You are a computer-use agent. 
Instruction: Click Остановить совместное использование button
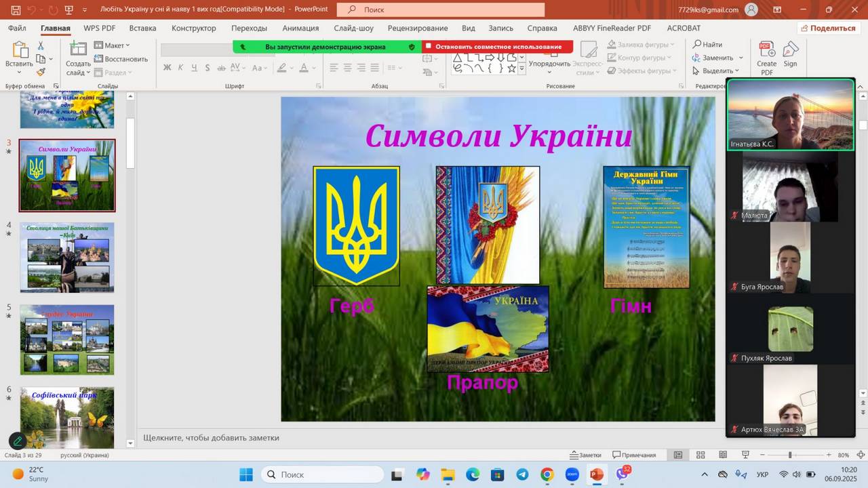[x=498, y=47]
